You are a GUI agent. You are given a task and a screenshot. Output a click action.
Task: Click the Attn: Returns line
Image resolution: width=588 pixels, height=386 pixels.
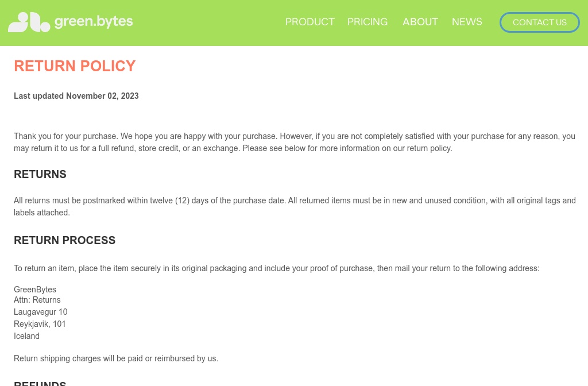click(x=37, y=300)
